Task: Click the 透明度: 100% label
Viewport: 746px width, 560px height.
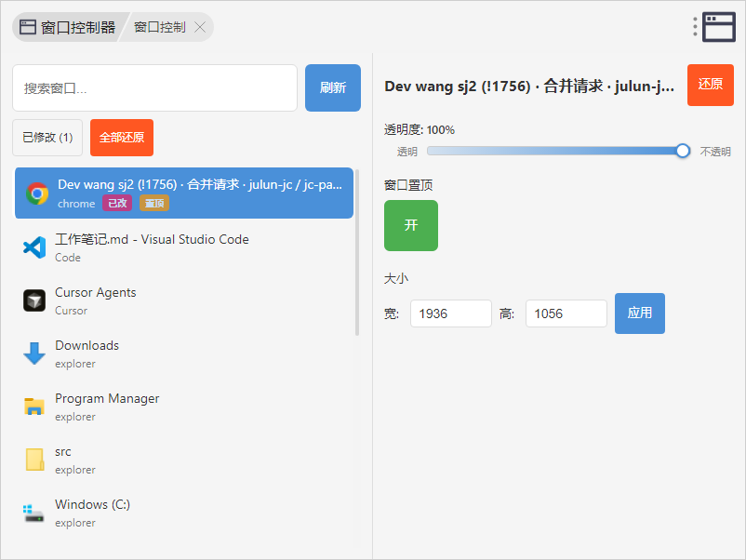Action: click(420, 130)
